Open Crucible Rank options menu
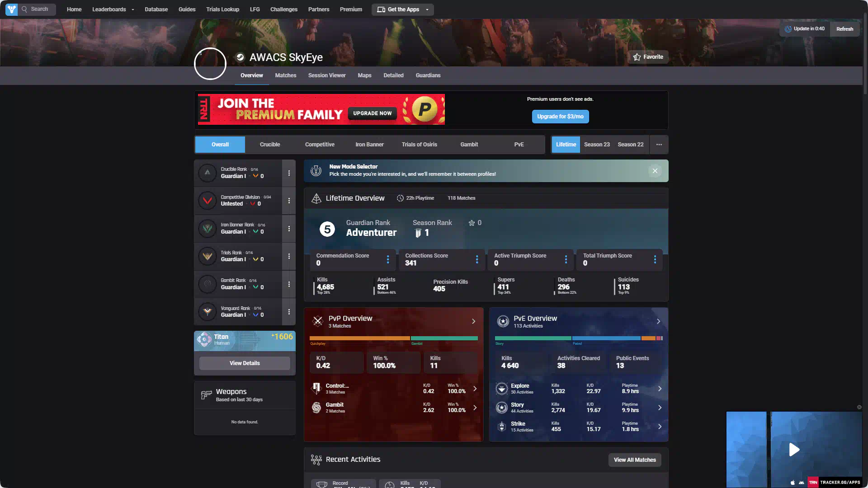The width and height of the screenshot is (868, 488). point(289,173)
